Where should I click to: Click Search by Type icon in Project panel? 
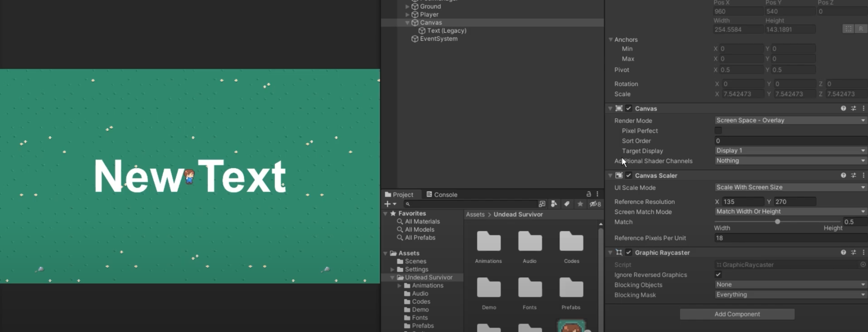point(554,204)
